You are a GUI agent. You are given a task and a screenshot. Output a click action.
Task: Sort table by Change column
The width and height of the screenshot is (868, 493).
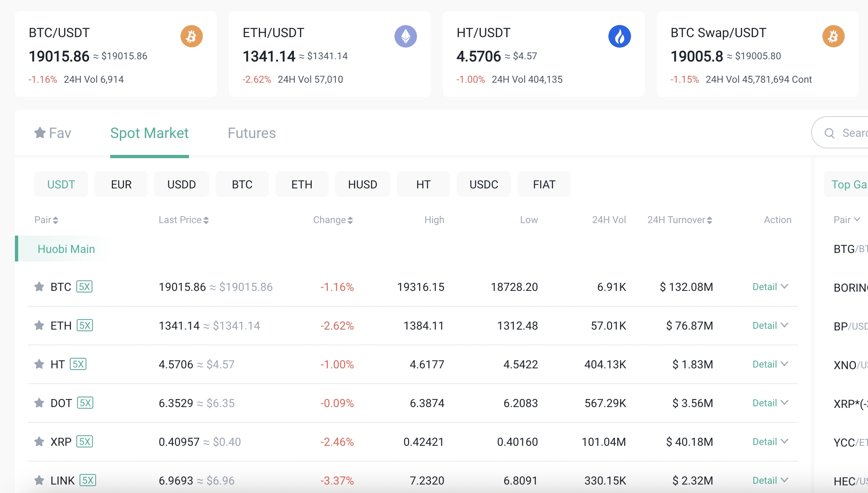(333, 220)
